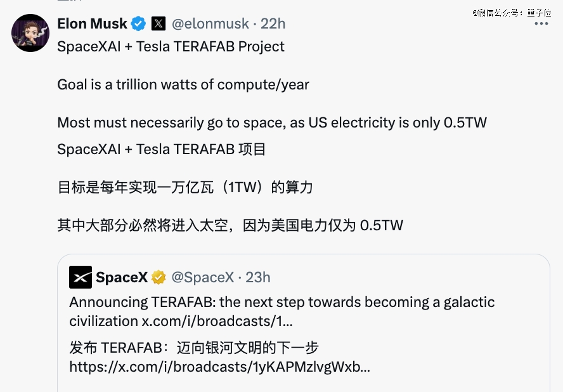Follow the truncated x.com/i/broadcasts/1… link
563x392 pixels.
[x=217, y=320]
